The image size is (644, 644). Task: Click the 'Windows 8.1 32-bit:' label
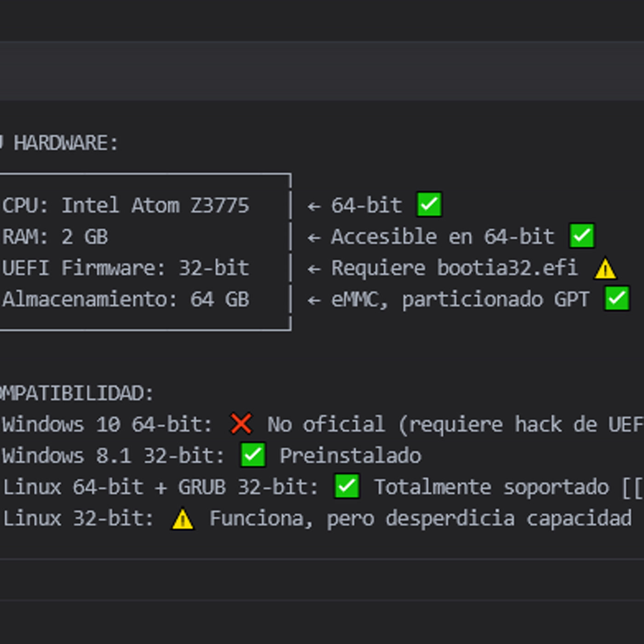coord(113,456)
